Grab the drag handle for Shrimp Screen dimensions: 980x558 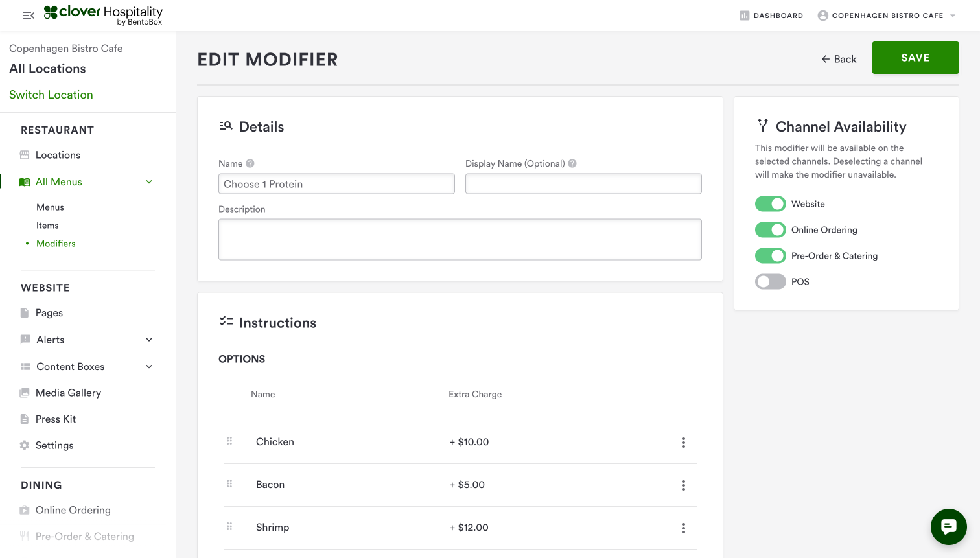[x=229, y=527]
